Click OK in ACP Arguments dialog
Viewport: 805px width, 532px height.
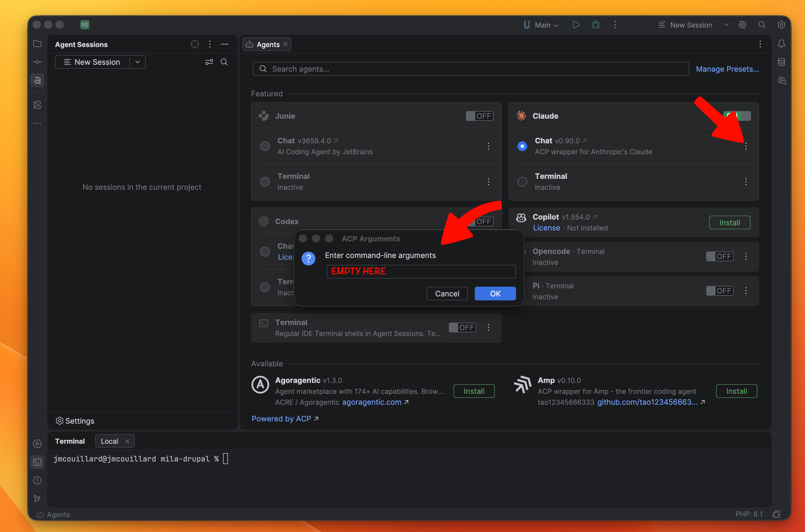pyautogui.click(x=495, y=294)
